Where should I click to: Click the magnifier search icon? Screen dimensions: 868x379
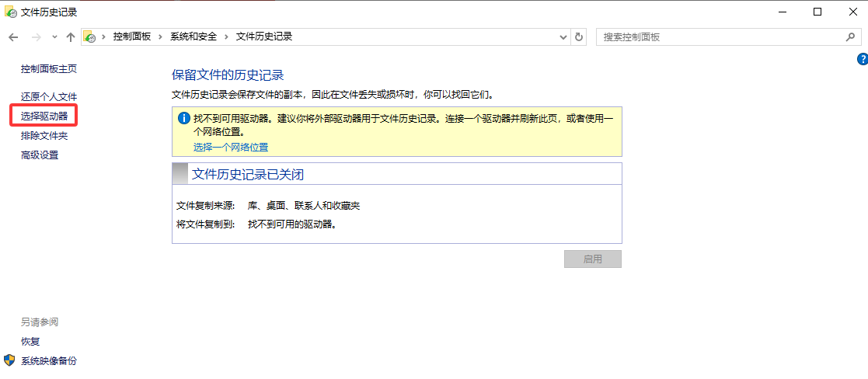coord(850,37)
